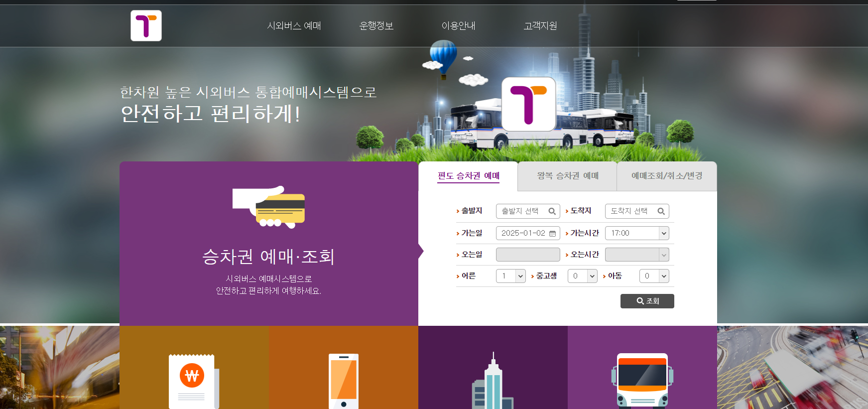868x409 pixels.
Task: Open the 어른 passenger count dropdown
Action: pos(511,276)
